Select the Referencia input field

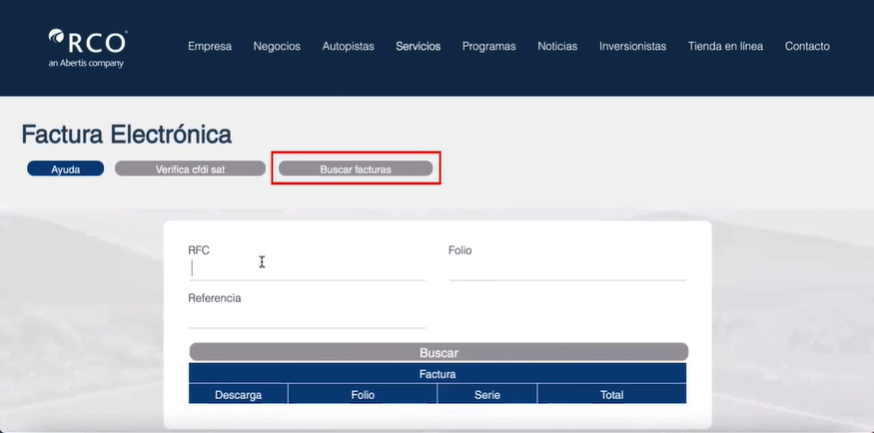pyautogui.click(x=307, y=318)
